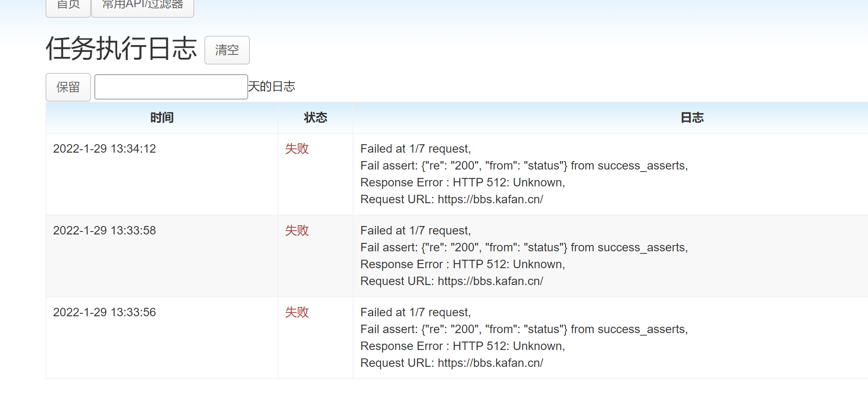Click "Response Error" line in the 13:33:56 row

463,346
